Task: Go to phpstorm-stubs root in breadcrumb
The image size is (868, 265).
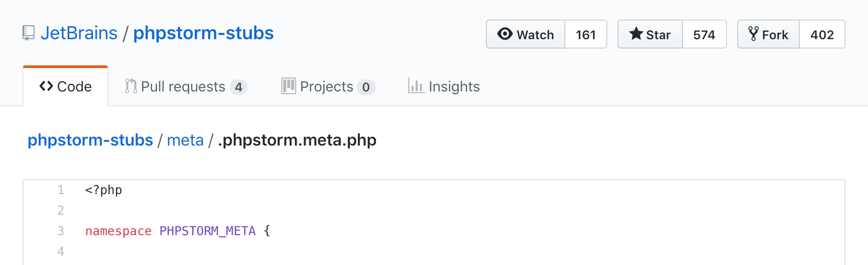Action: pos(90,140)
